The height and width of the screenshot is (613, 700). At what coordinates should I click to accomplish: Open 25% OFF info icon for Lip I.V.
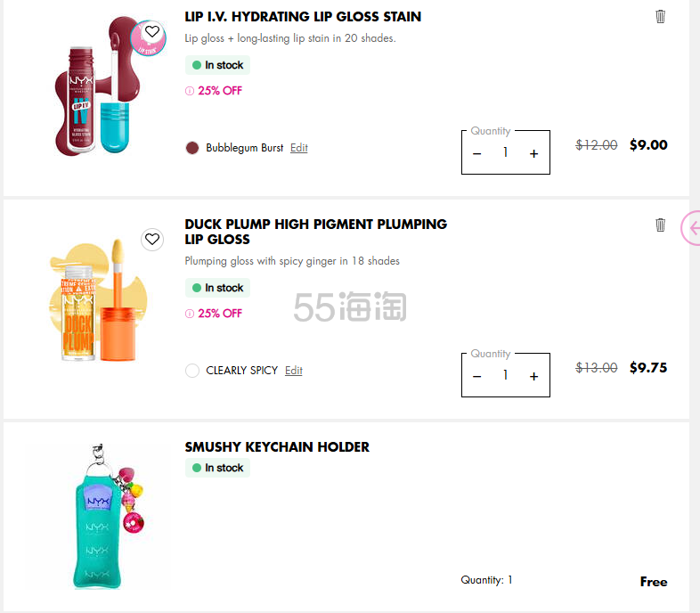(x=190, y=91)
